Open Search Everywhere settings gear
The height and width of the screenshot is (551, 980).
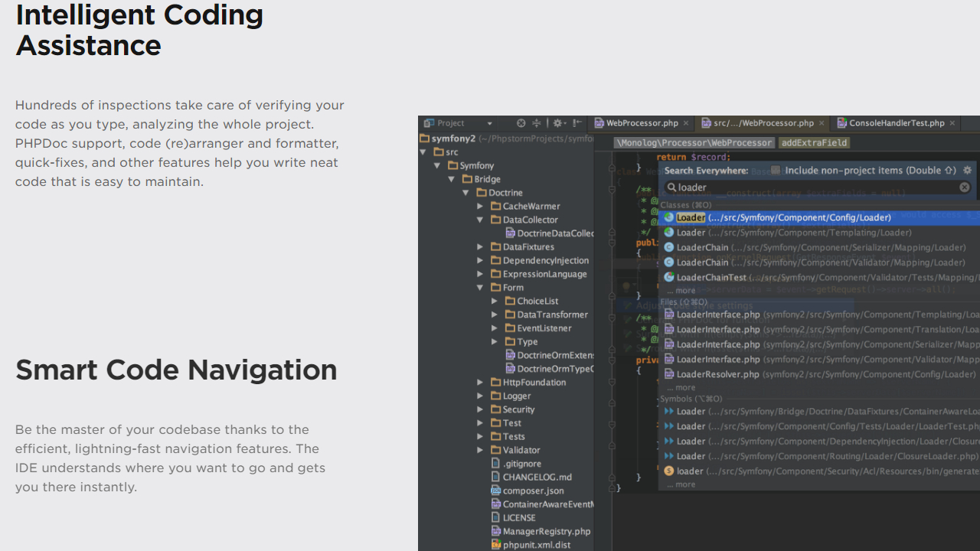[x=967, y=170]
